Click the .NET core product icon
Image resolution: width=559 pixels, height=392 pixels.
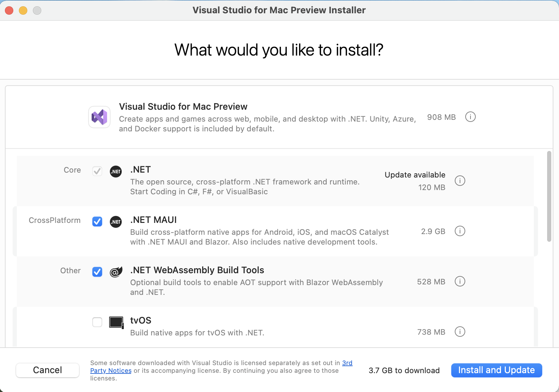116,172
